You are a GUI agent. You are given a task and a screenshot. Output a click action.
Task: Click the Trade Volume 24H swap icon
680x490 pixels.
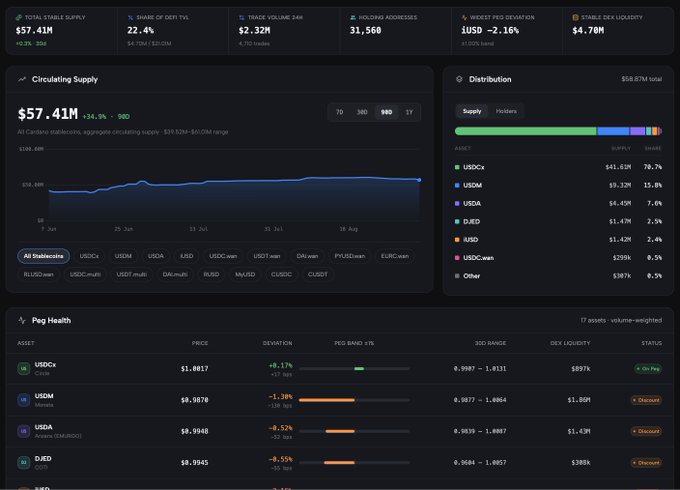click(x=242, y=17)
